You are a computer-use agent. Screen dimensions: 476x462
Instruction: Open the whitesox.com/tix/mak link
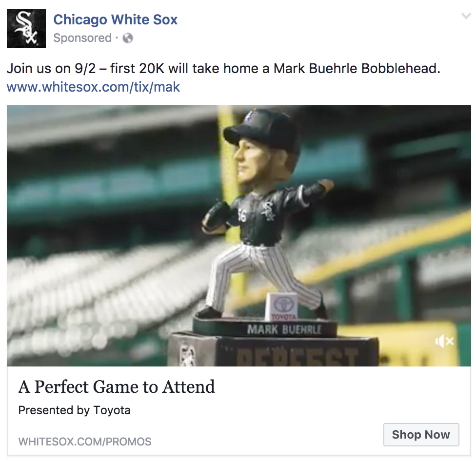point(93,87)
